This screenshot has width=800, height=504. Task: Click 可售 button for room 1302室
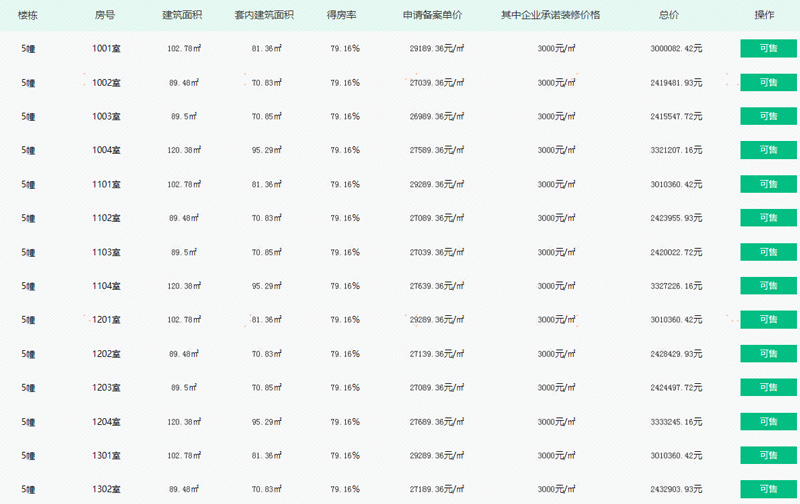[768, 489]
